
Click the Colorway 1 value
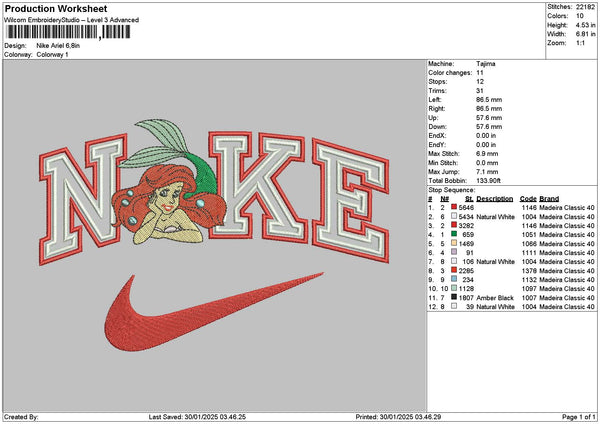pos(52,55)
